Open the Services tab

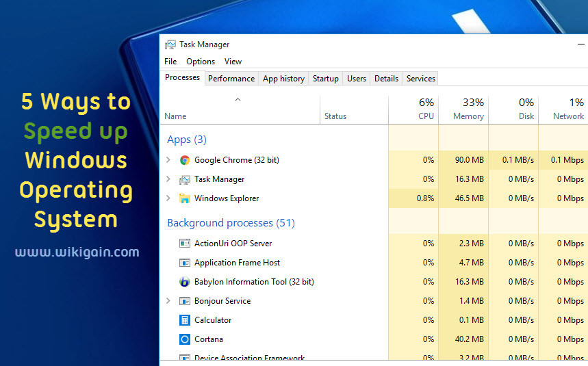click(x=421, y=79)
